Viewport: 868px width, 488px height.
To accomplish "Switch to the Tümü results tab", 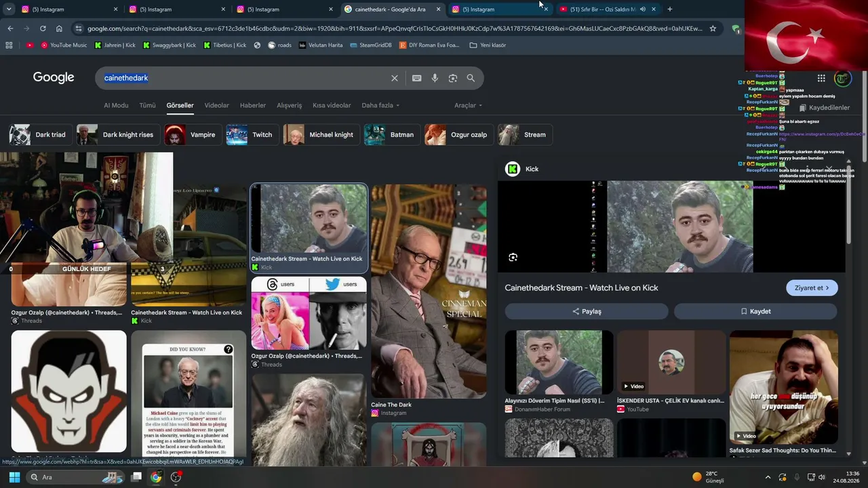I will tap(147, 106).
